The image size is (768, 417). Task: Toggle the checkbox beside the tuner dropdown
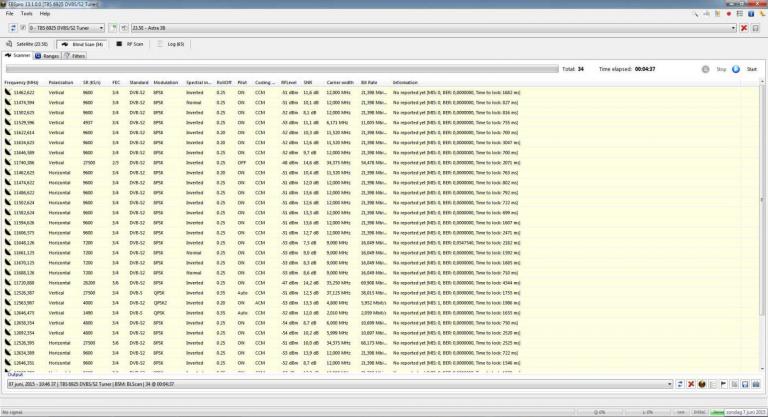coord(23,28)
